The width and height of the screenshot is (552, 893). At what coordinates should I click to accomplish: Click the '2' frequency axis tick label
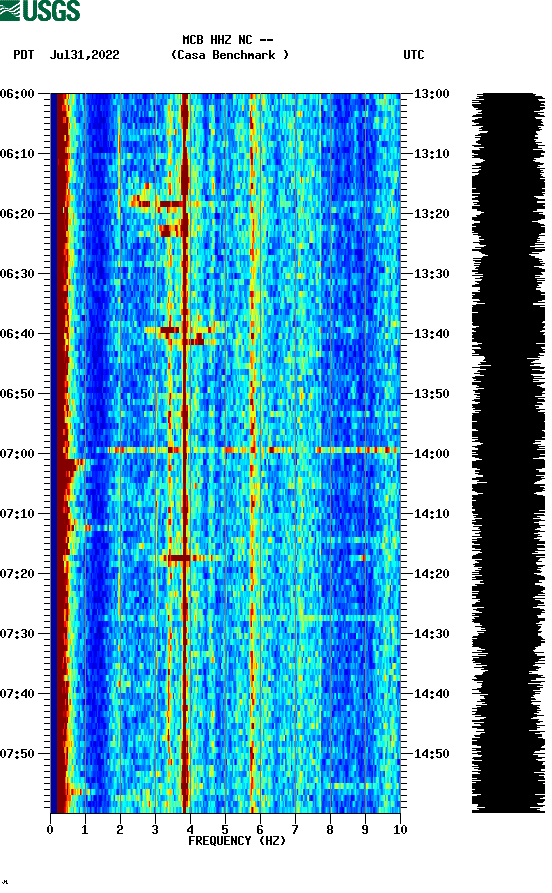click(120, 830)
